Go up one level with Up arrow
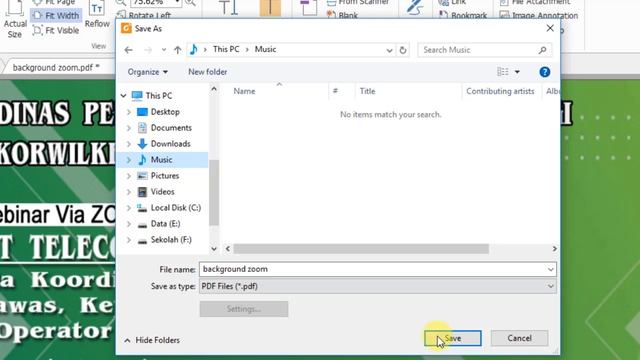Viewport: 640px width, 360px height. 177,50
